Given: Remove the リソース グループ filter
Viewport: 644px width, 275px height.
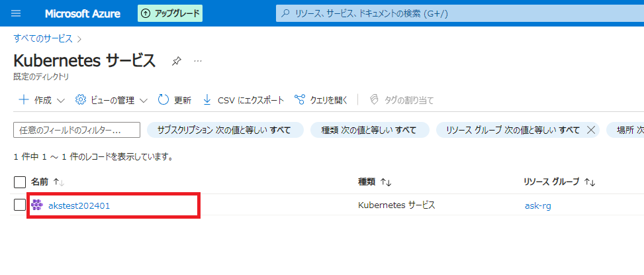Looking at the screenshot, I should (x=590, y=130).
